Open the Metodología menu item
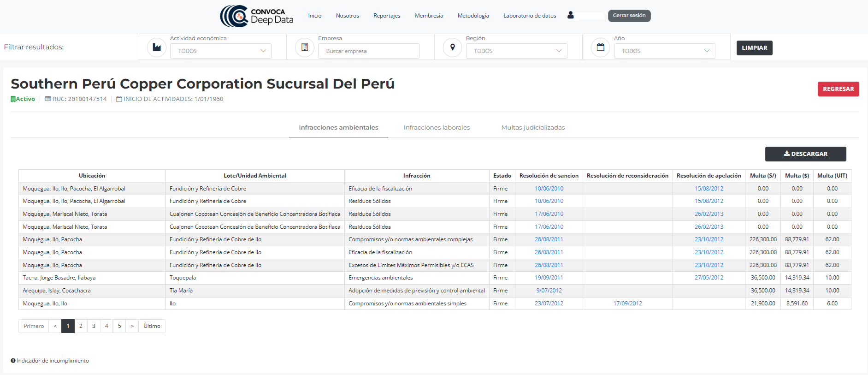The width and height of the screenshot is (868, 375). 473,16
